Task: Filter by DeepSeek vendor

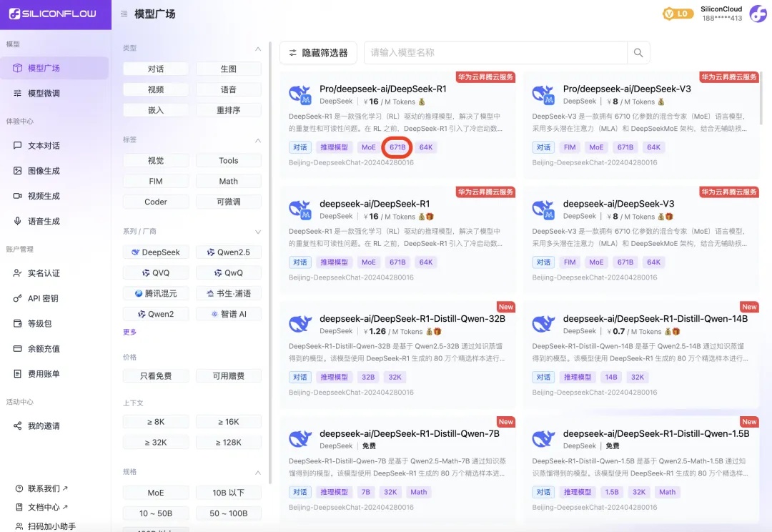Action: pos(156,252)
